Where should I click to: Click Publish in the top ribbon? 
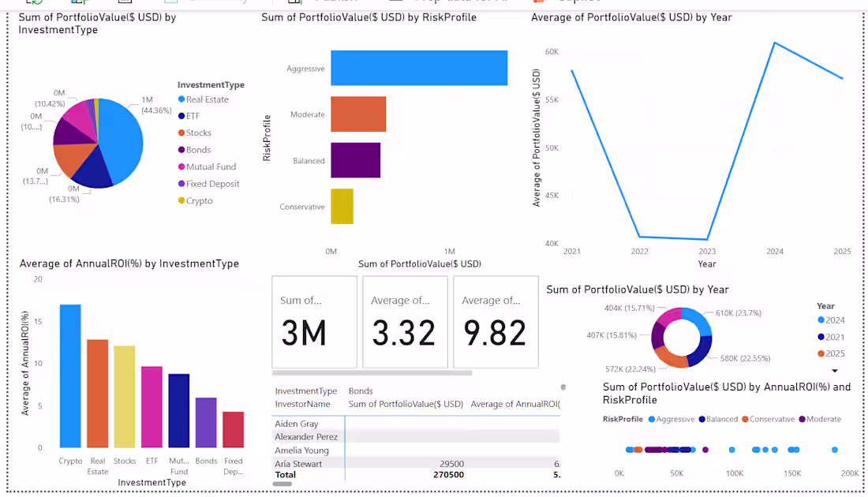point(331,3)
